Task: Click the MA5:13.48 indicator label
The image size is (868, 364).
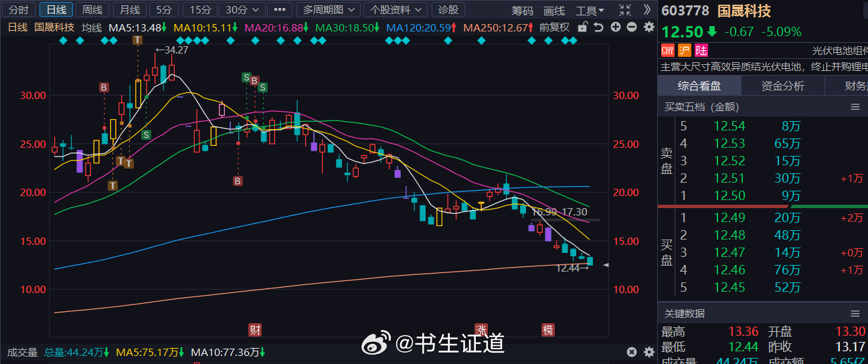Action: pyautogui.click(x=137, y=27)
